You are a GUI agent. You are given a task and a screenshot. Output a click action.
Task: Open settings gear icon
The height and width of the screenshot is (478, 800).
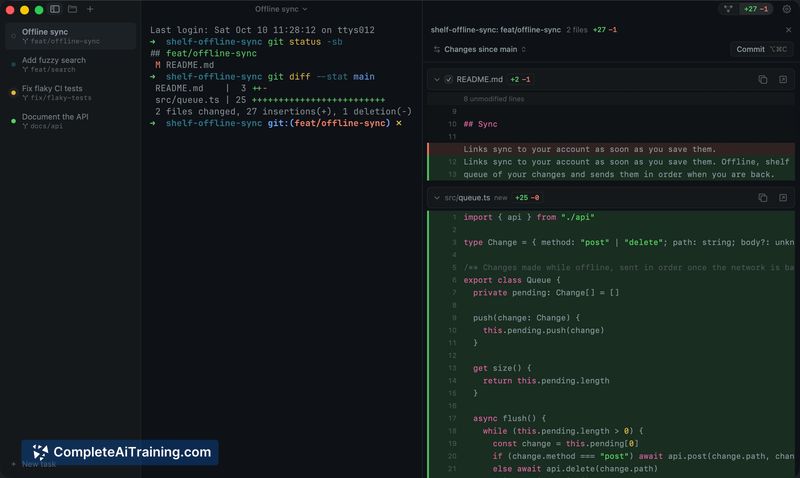click(787, 9)
